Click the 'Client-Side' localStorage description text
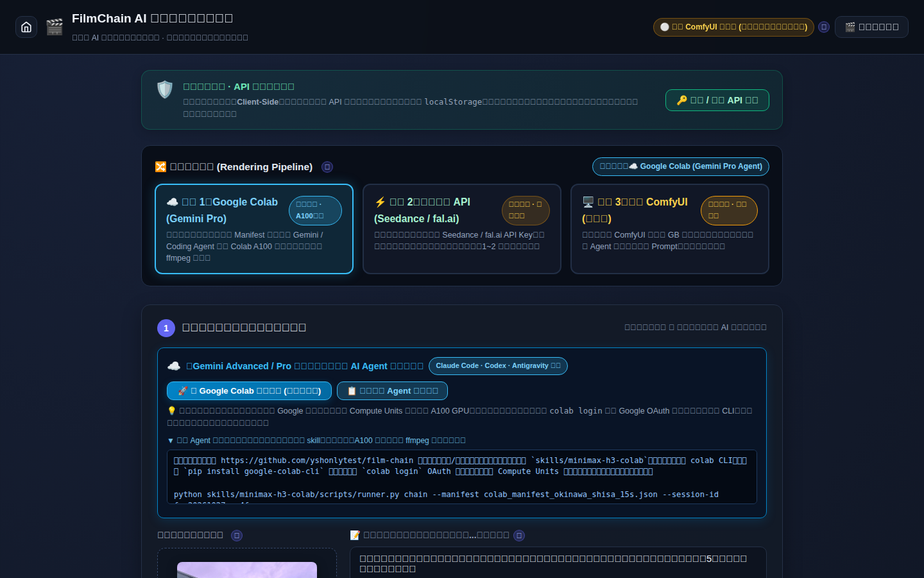The image size is (924, 578). pyautogui.click(x=411, y=108)
